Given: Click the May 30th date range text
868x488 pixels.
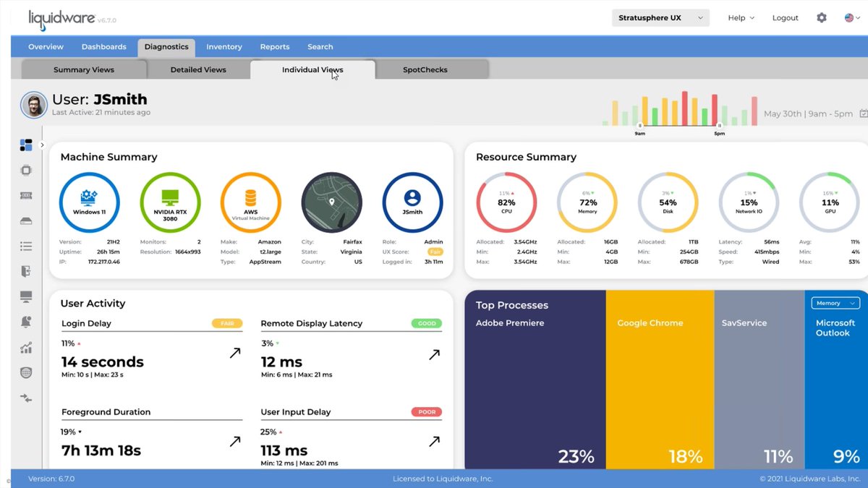Looking at the screenshot, I should pos(808,114).
